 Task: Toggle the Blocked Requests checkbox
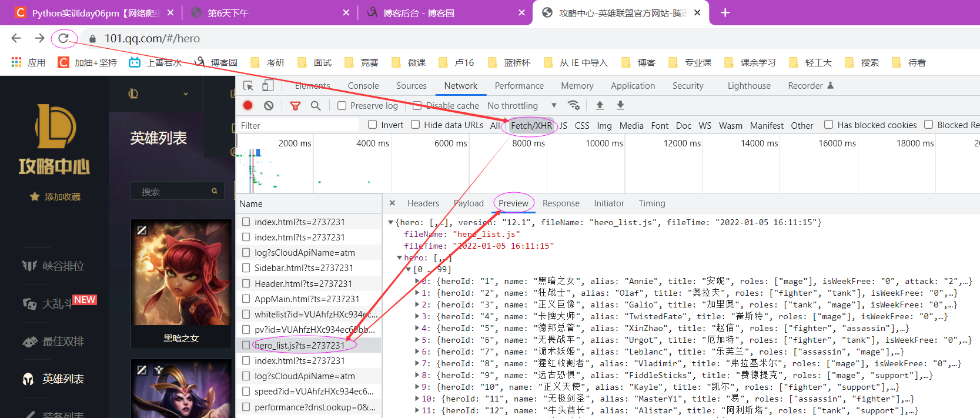tap(928, 125)
